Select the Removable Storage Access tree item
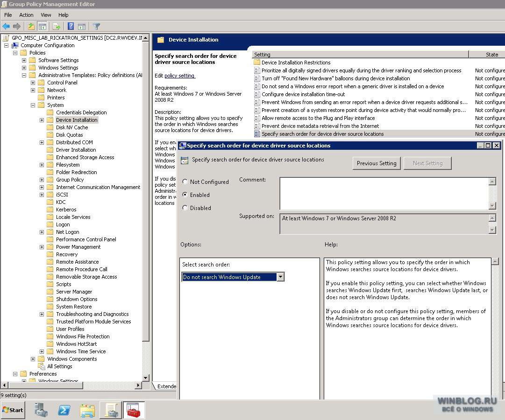Screen dimensions: 505x420 86,277
